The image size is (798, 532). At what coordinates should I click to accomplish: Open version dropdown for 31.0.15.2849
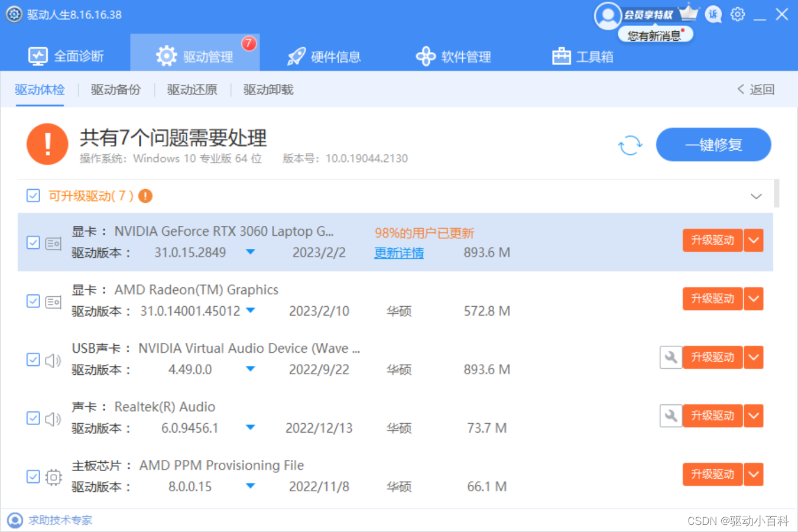pos(251,252)
